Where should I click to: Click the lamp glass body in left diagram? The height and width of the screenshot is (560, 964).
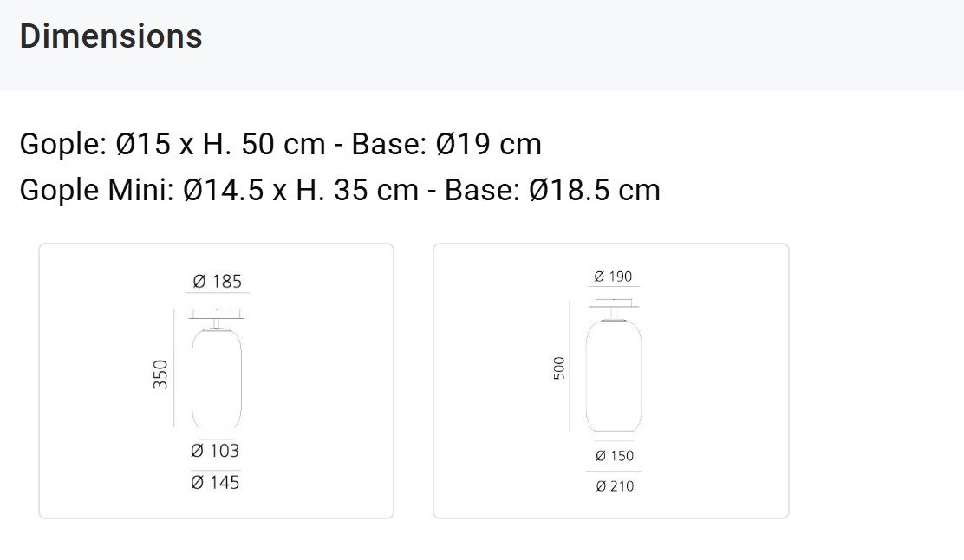click(217, 377)
